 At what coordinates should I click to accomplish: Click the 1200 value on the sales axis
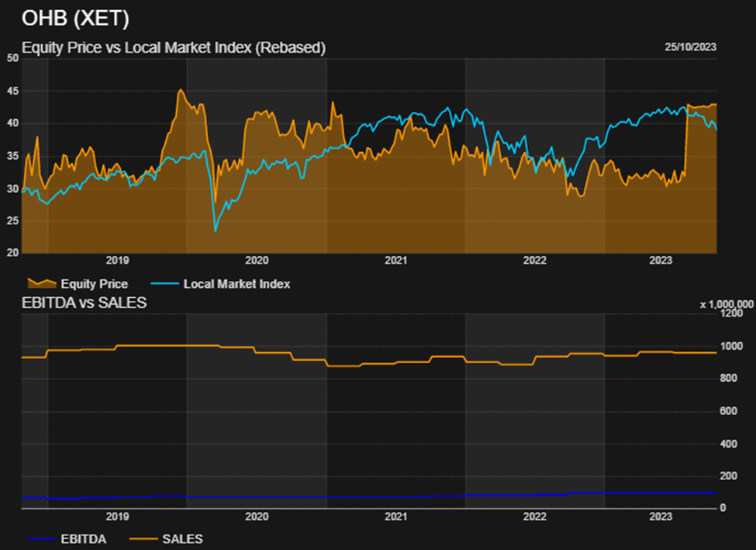coord(731,313)
